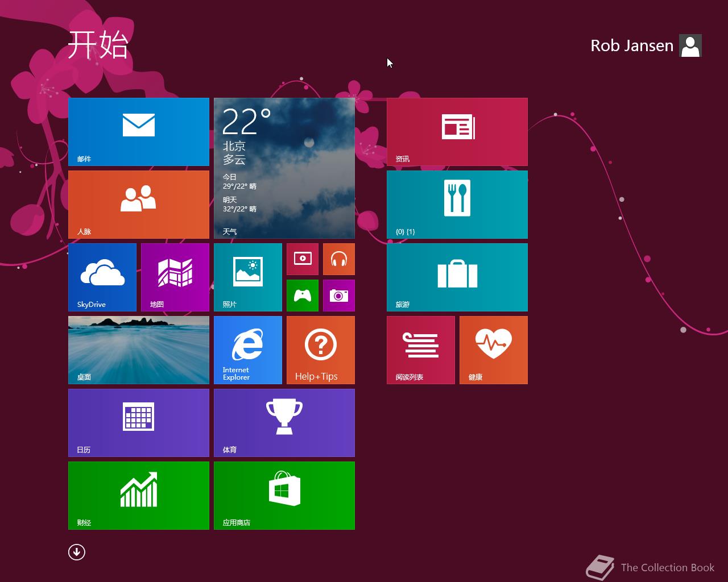Open the Store tile (应用商店)
This screenshot has height=582, width=728.
click(x=284, y=496)
